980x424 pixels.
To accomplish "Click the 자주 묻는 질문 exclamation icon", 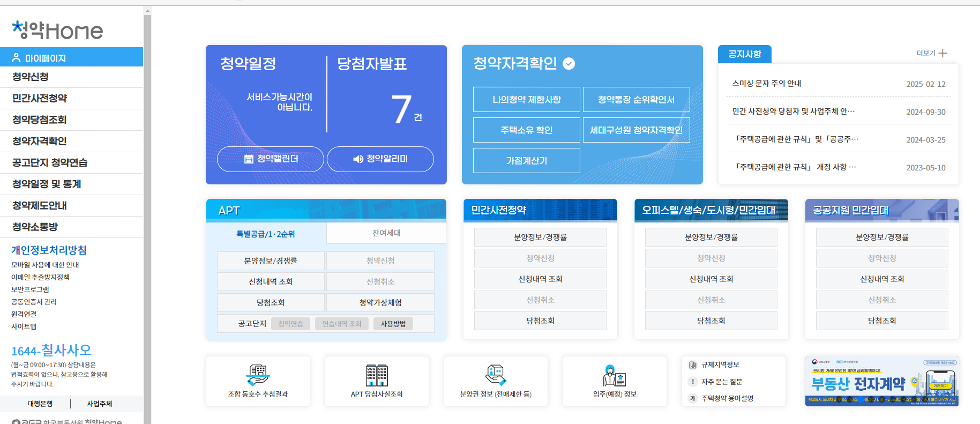I will 693,382.
